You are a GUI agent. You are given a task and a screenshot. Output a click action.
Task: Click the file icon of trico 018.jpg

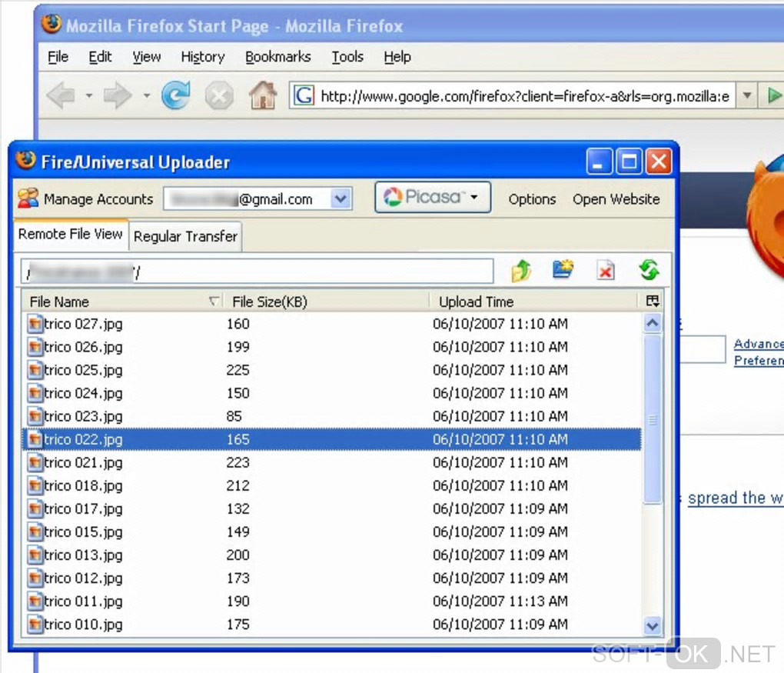35,486
